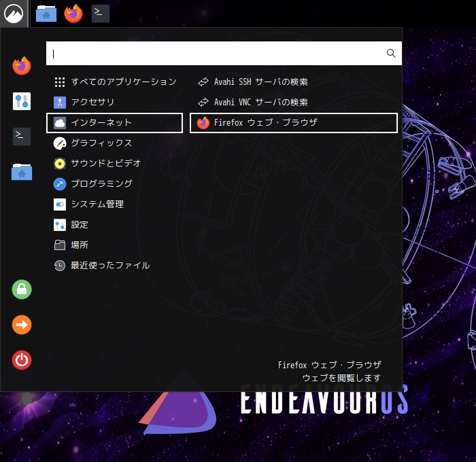476x462 pixels.
Task: Select the システム管理 category
Action: click(x=114, y=205)
